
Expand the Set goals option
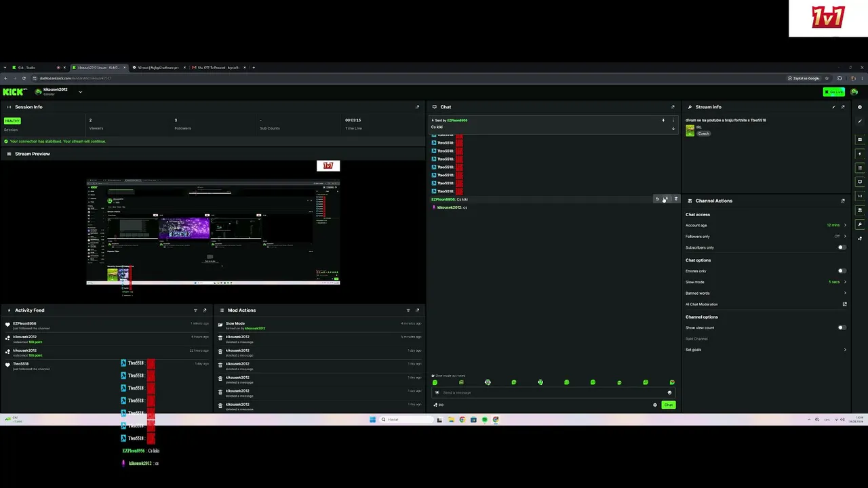coord(845,350)
